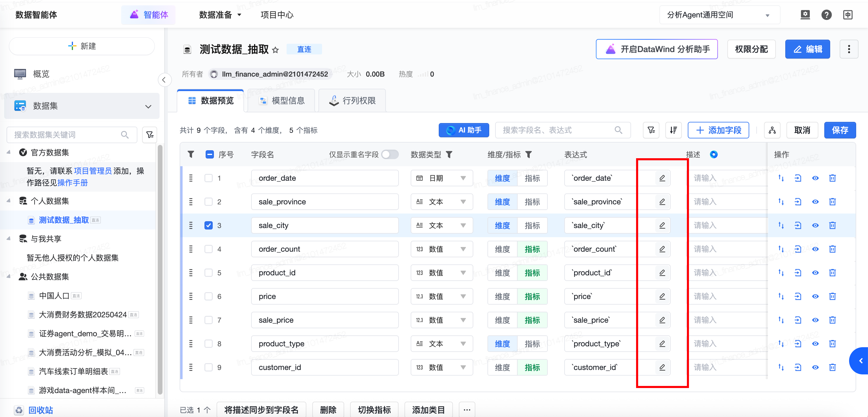868x417 pixels.
Task: Click 开启DataWind 分析助手 button
Action: click(x=656, y=49)
